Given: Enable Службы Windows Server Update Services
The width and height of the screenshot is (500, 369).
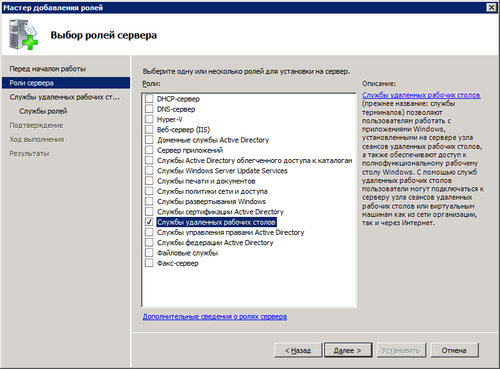Looking at the screenshot, I should coord(149,171).
